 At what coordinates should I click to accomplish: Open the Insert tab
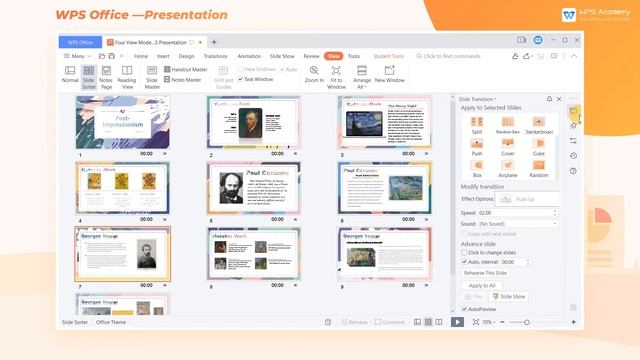tap(163, 56)
